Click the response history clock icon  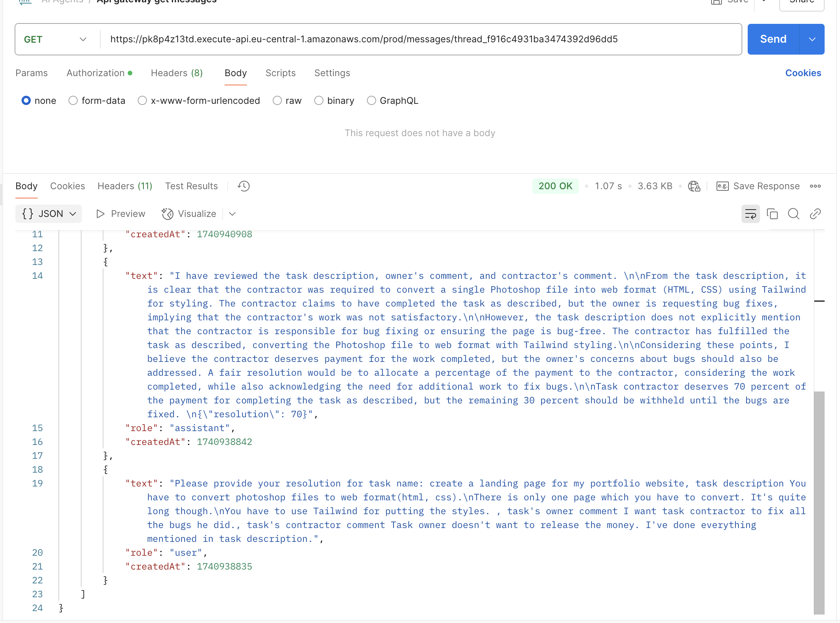tap(243, 186)
